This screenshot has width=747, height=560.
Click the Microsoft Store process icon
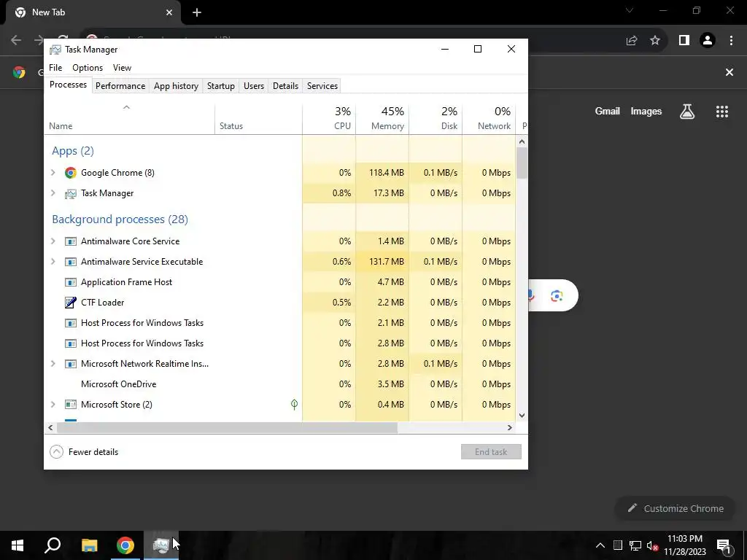pos(71,405)
